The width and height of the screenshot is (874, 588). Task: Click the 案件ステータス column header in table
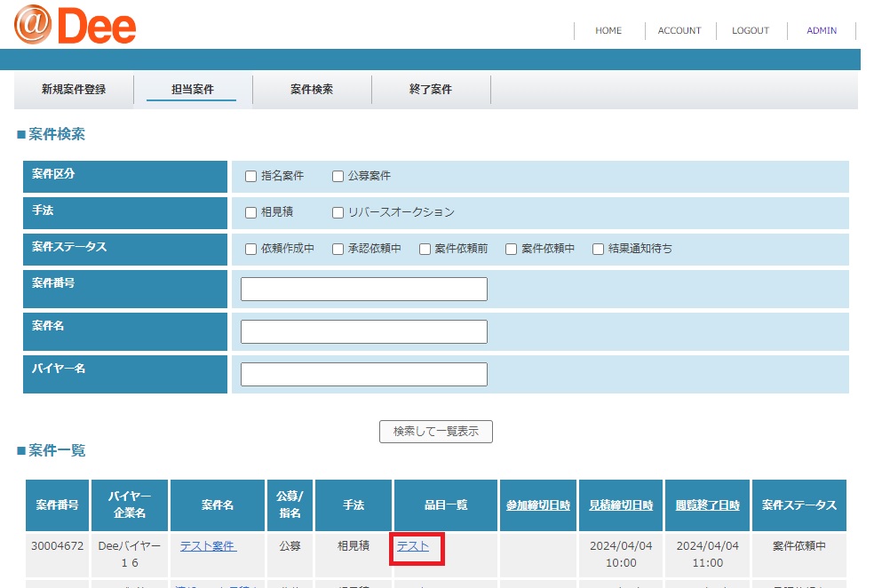pyautogui.click(x=799, y=505)
